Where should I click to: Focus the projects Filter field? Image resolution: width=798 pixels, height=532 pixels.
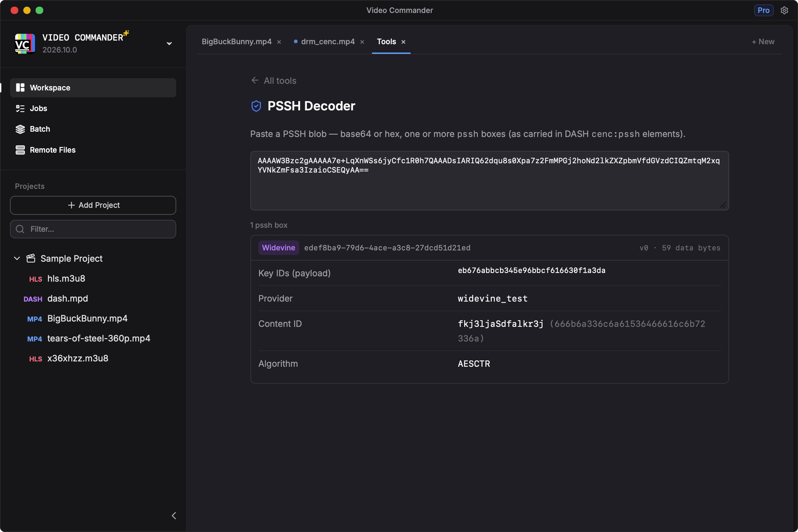coord(93,229)
